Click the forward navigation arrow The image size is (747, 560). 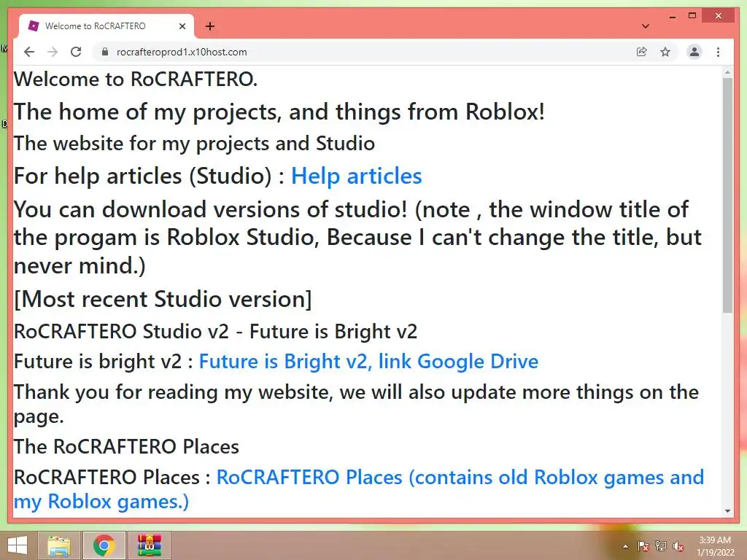point(53,52)
